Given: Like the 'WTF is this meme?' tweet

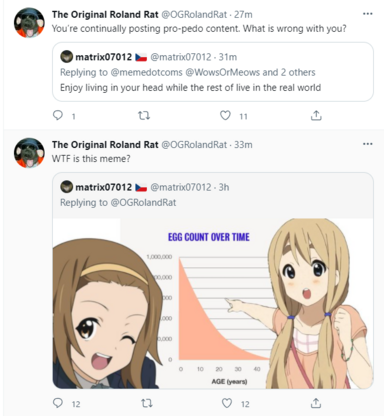Looking at the screenshot, I should point(227,403).
